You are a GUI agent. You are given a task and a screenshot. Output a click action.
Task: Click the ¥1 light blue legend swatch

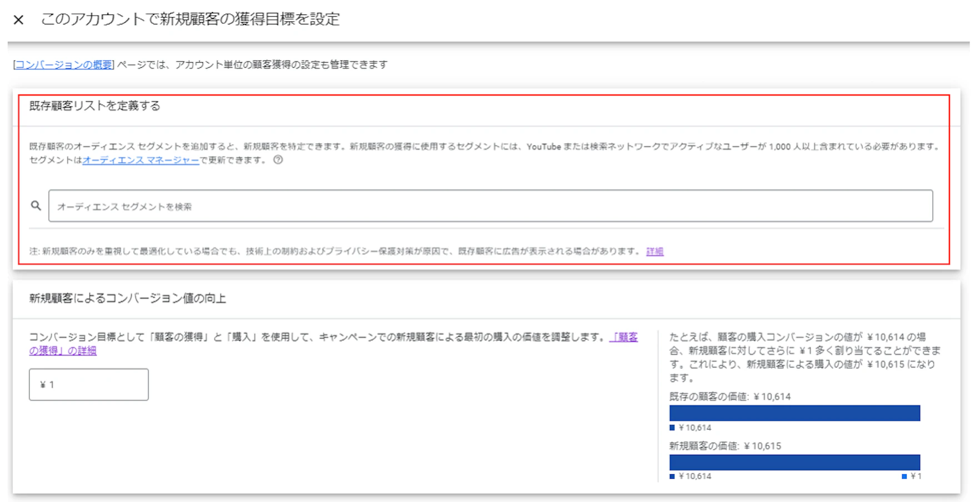[x=904, y=476]
